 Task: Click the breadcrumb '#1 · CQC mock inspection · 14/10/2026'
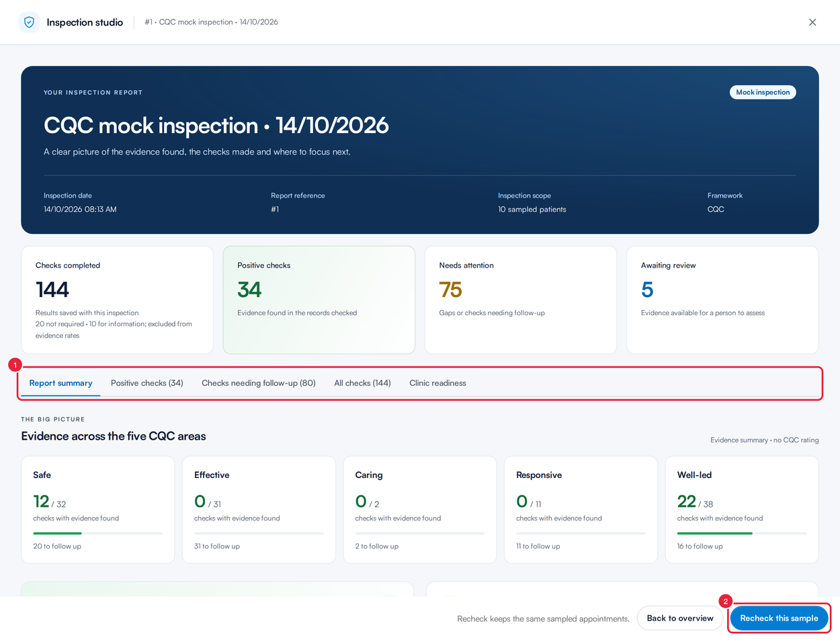(211, 22)
